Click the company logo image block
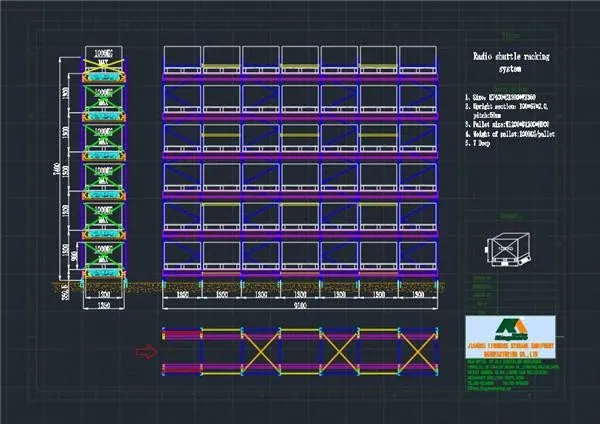The image size is (600, 424). coord(510,337)
